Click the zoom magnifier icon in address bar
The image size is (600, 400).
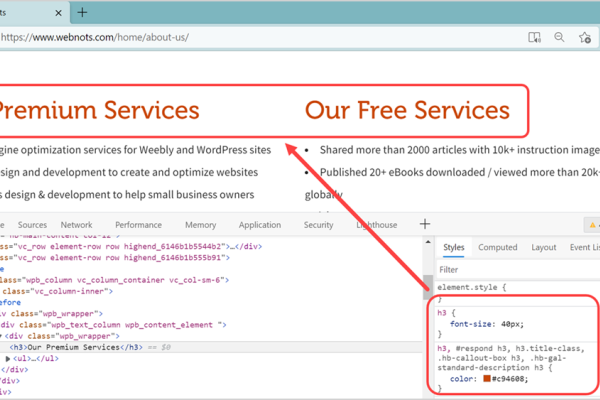click(x=560, y=38)
